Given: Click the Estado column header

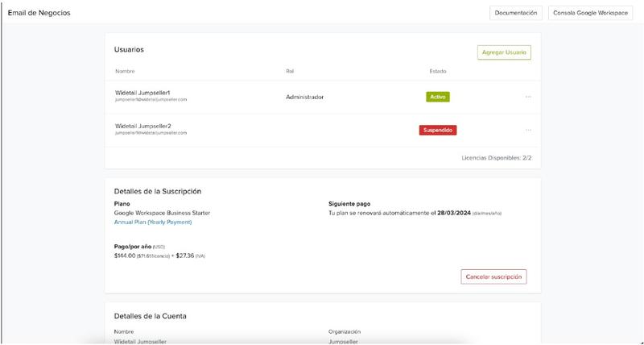Looking at the screenshot, I should coord(438,71).
